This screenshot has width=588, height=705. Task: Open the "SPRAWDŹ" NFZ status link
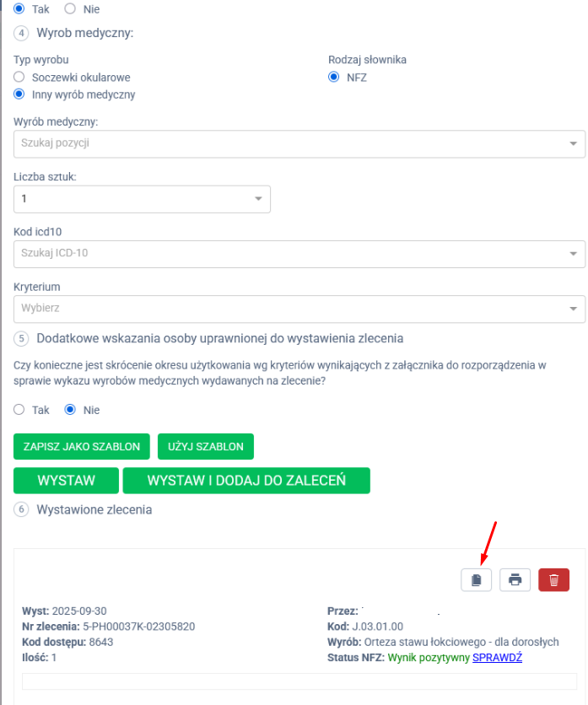497,658
